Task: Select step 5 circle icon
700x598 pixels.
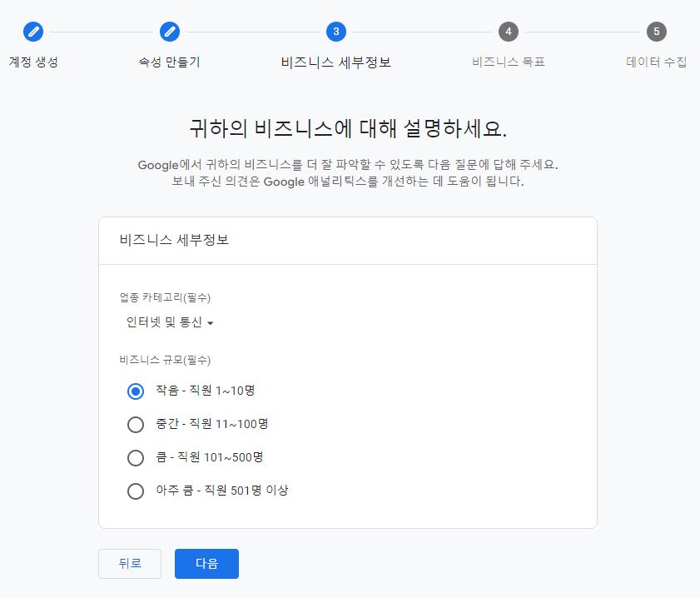Action: (656, 32)
